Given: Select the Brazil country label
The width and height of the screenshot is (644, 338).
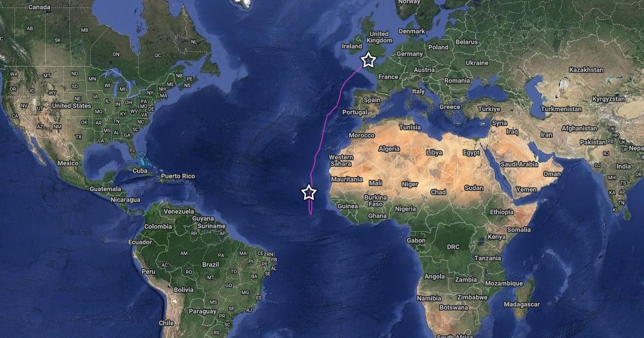Looking at the screenshot, I should [211, 264].
